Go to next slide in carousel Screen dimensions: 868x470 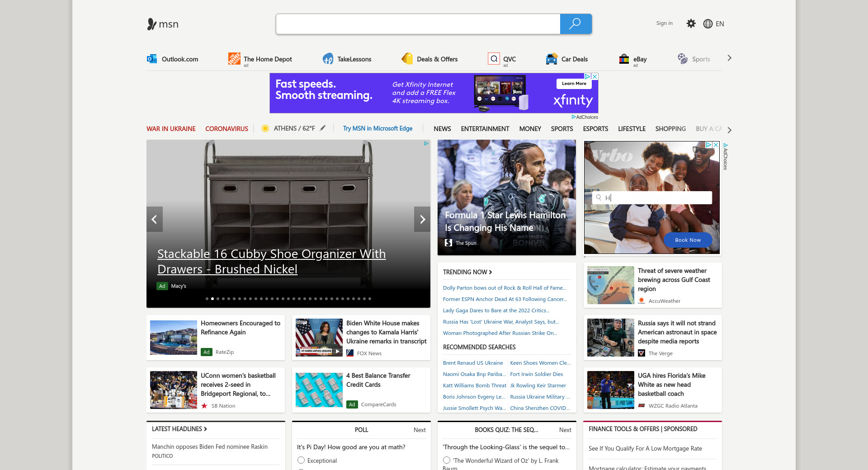(422, 219)
